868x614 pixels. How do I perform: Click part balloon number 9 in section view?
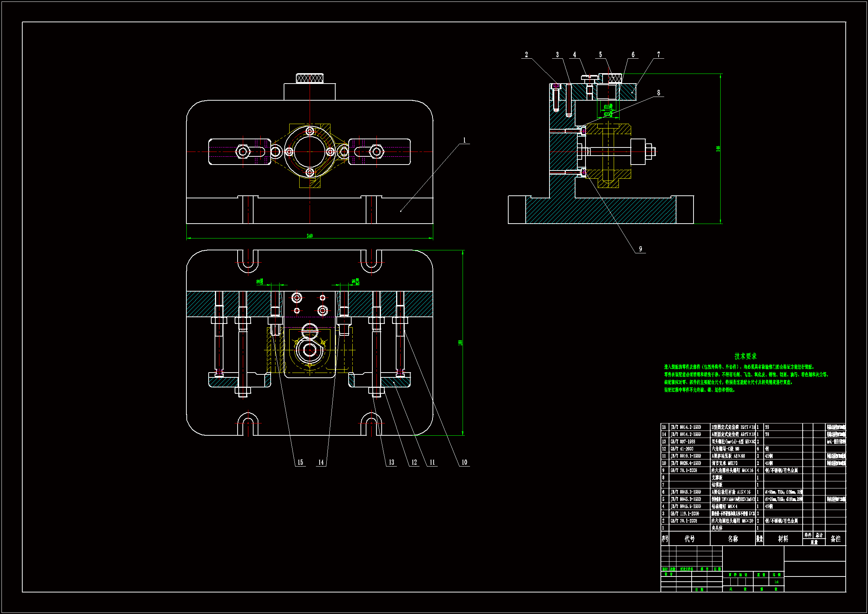[640, 248]
